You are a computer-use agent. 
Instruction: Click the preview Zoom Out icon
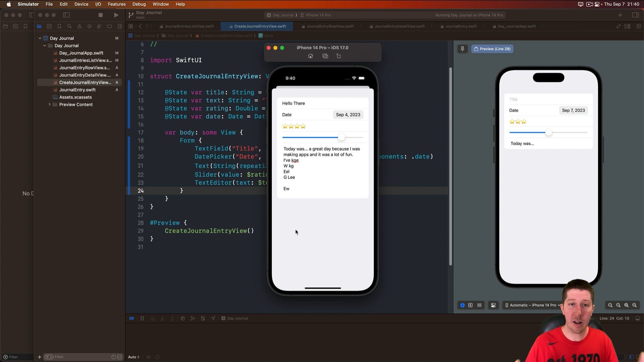click(610, 305)
